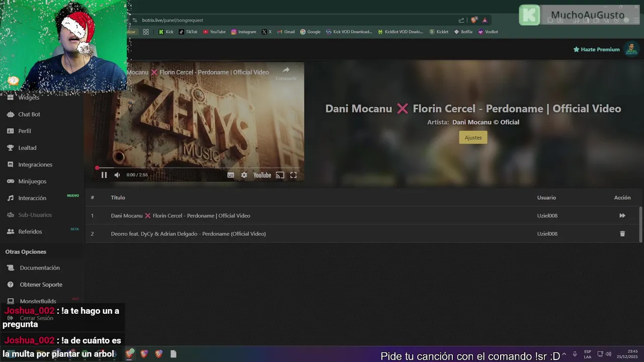Open the X bookmark
The width and height of the screenshot is (644, 362).
click(267, 32)
